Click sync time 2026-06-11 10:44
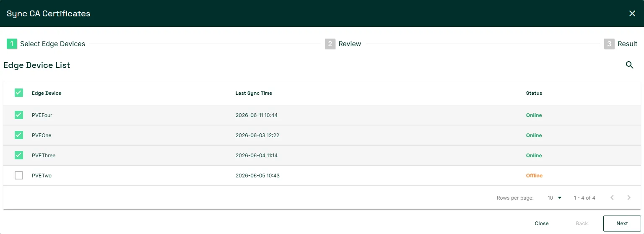This screenshot has height=234, width=644. click(257, 115)
